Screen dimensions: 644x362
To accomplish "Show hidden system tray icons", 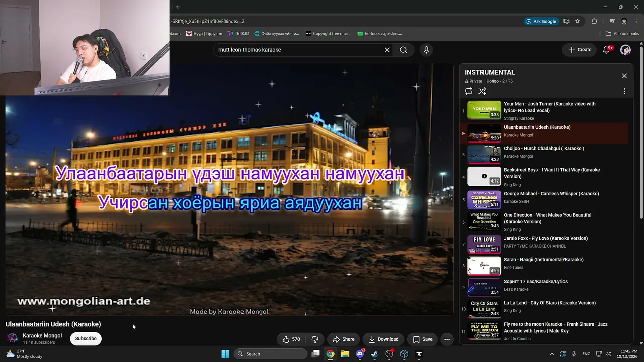I will click(552, 354).
